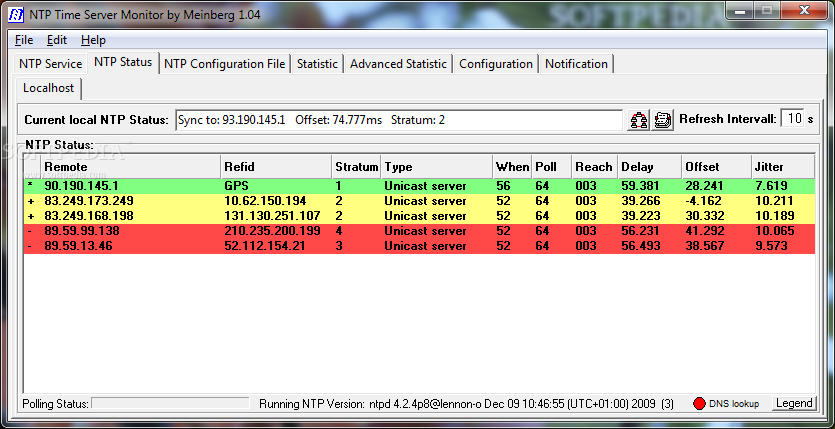The image size is (835, 429).
Task: Click refid 52.112.154.21
Action: tap(265, 246)
